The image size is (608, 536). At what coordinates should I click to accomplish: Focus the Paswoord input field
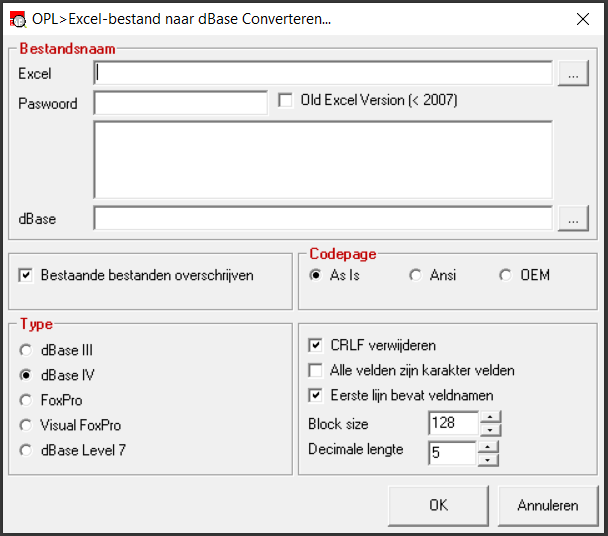(x=181, y=103)
